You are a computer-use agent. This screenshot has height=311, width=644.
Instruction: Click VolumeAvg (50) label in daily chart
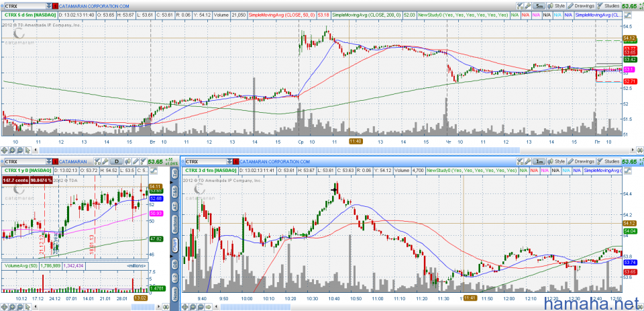19,266
